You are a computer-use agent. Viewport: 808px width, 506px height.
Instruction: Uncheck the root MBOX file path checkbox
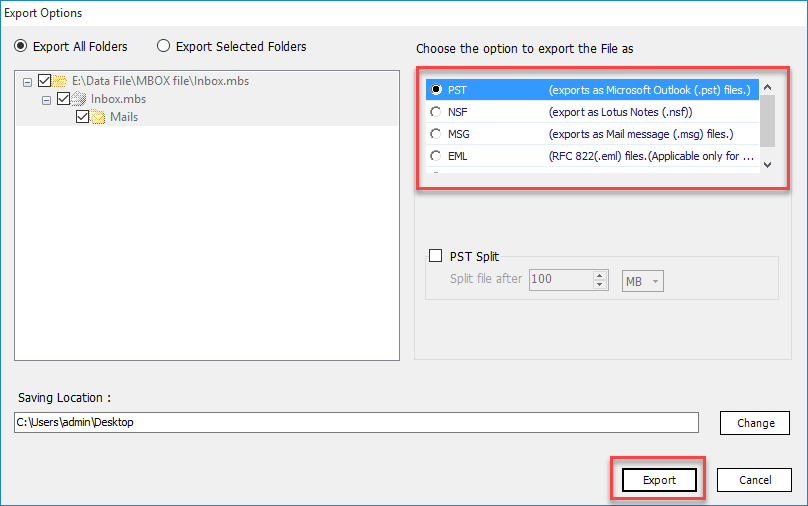(x=44, y=82)
